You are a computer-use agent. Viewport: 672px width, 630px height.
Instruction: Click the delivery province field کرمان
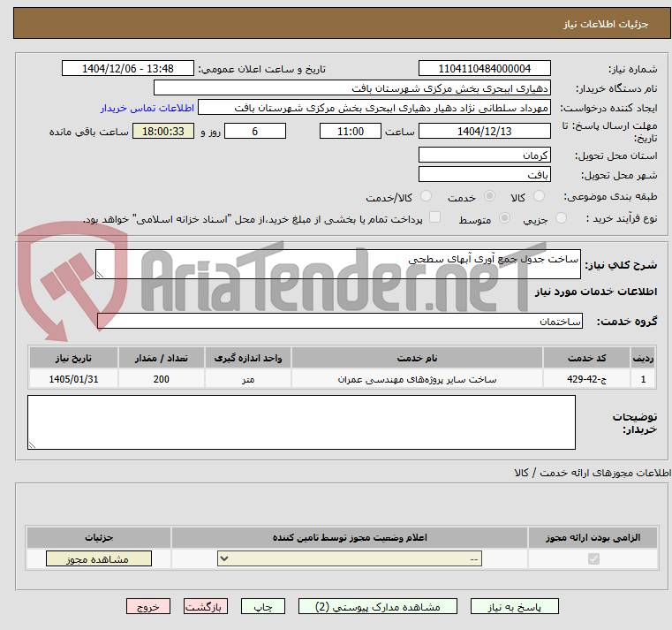484,155
